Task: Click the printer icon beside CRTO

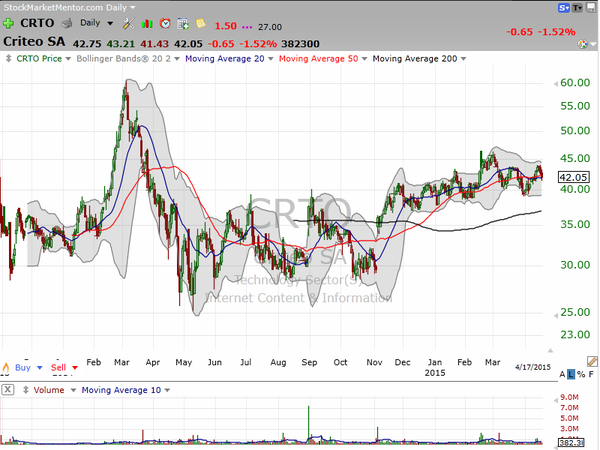Action: pyautogui.click(x=67, y=24)
